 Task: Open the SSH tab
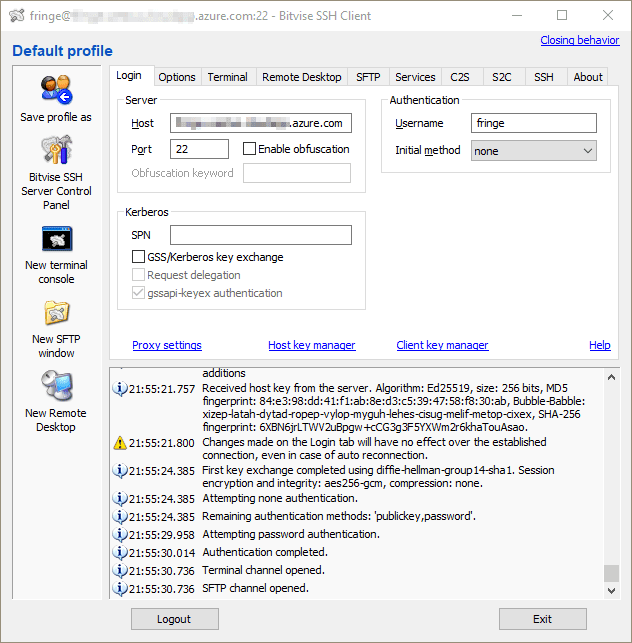point(544,77)
